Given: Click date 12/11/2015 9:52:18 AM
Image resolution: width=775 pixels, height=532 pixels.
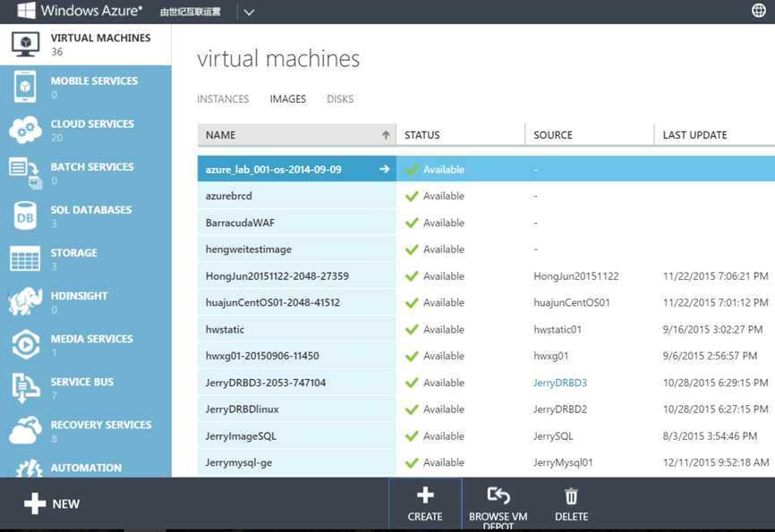Looking at the screenshot, I should (x=716, y=463).
